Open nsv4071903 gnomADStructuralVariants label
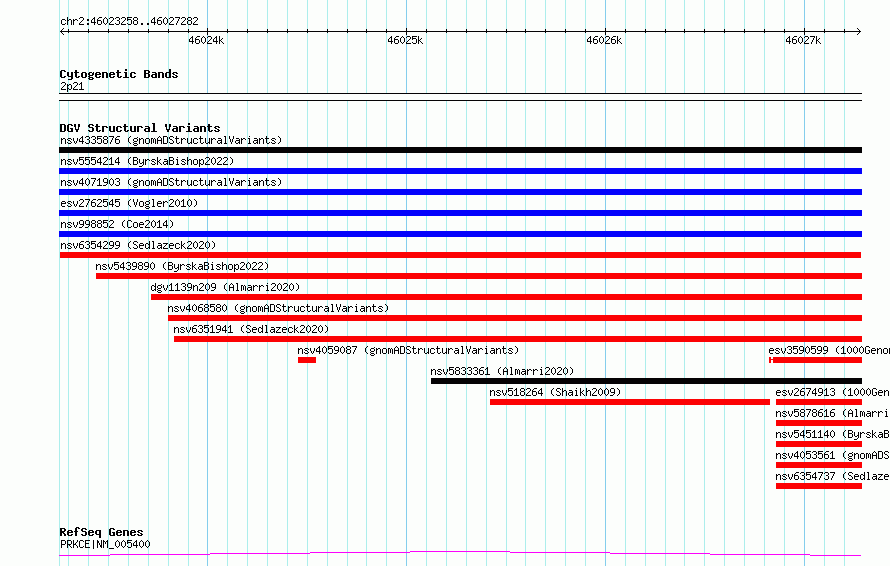 pos(171,182)
